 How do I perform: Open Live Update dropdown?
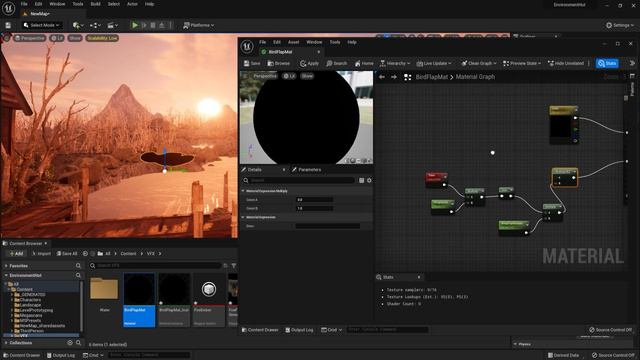[434, 64]
